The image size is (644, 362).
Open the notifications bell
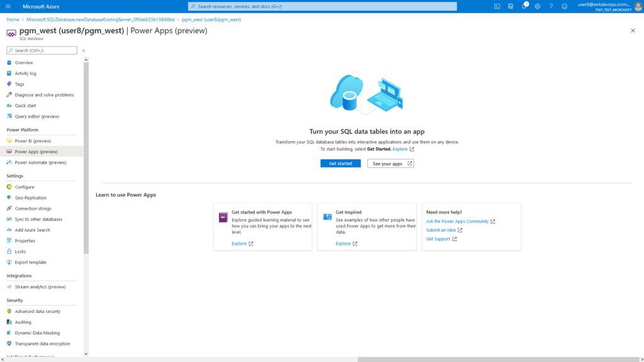[x=525, y=6]
